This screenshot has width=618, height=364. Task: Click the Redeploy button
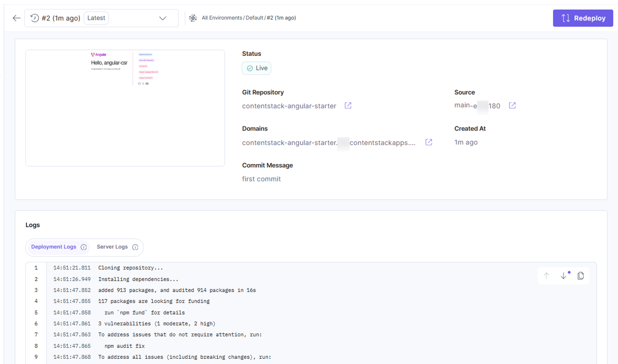point(583,18)
